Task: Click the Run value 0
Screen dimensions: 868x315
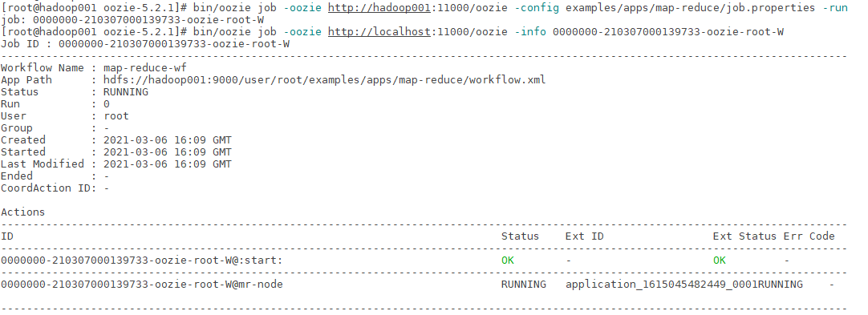Action: click(106, 104)
